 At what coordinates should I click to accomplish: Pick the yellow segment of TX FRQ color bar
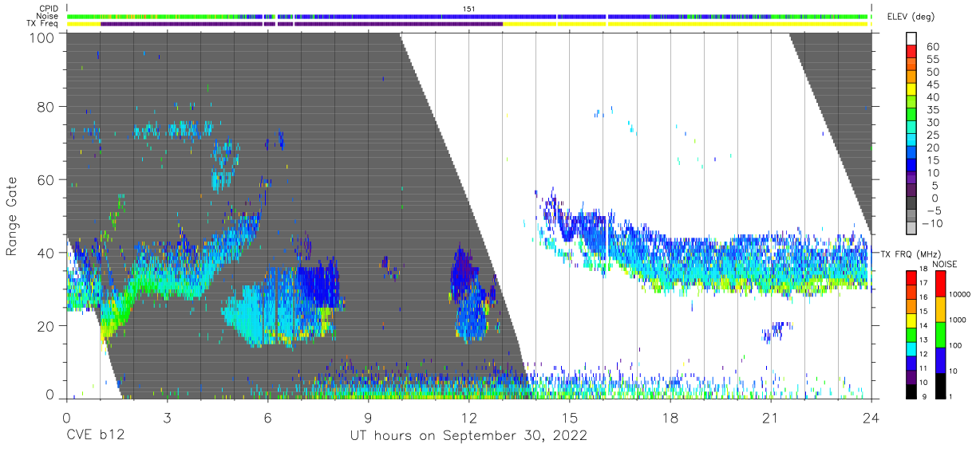coord(912,320)
